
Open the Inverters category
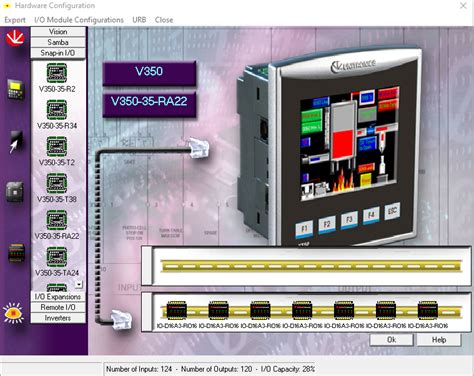click(x=58, y=318)
